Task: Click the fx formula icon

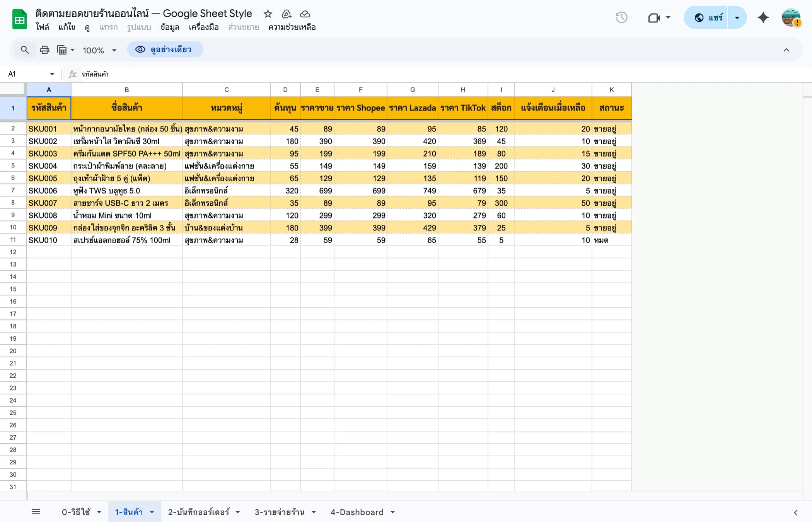Action: (x=72, y=74)
